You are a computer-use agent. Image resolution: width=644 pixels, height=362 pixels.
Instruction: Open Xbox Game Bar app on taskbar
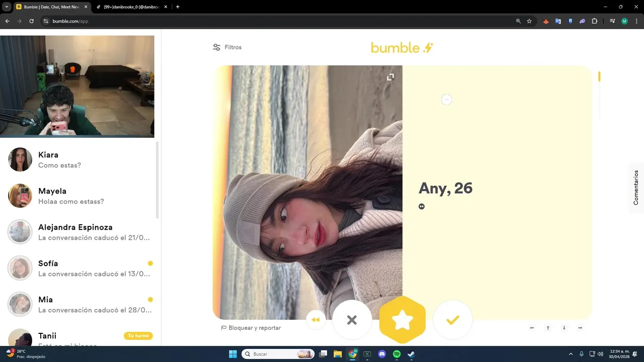click(367, 354)
